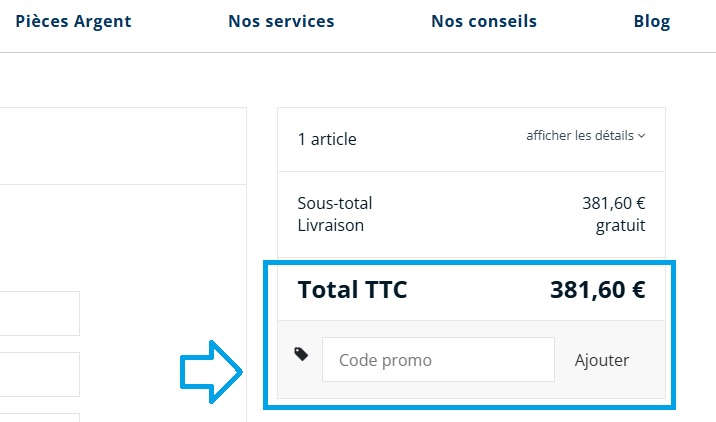The image size is (716, 422).
Task: Click the Sous-total amount 381,60 €
Action: pyautogui.click(x=613, y=203)
